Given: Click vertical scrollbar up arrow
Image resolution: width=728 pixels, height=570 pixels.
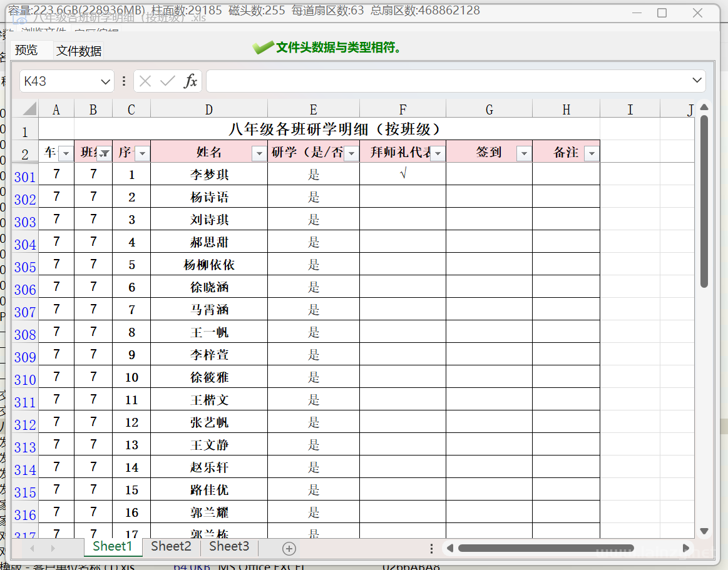Looking at the screenshot, I should [704, 108].
